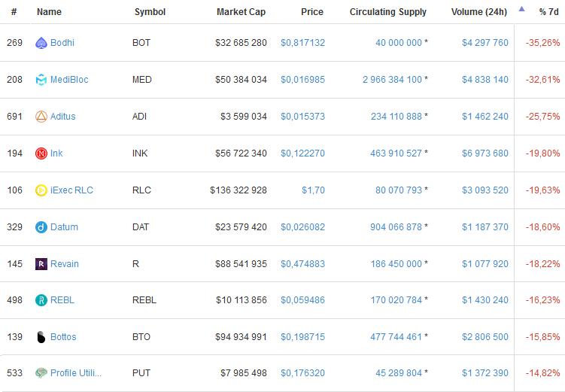This screenshot has width=565, height=392.
Task: Click the blue Datum logo icon
Action: 41,227
